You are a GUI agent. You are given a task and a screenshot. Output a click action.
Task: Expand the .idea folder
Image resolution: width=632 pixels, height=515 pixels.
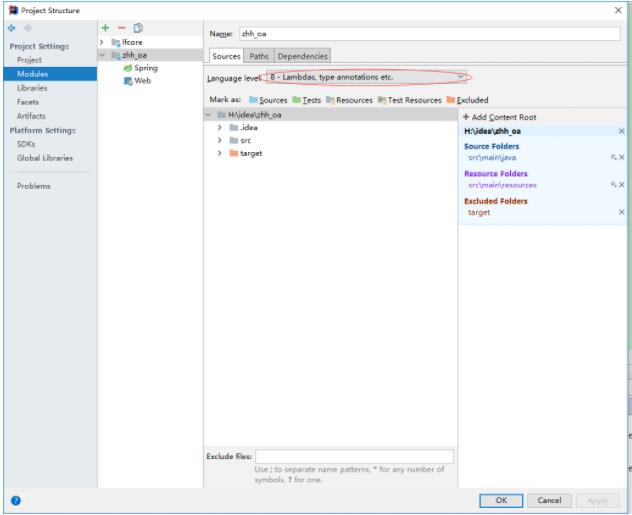click(x=220, y=127)
